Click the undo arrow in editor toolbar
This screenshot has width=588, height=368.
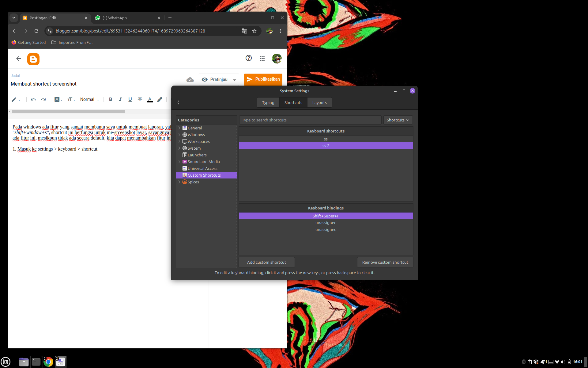tap(33, 99)
